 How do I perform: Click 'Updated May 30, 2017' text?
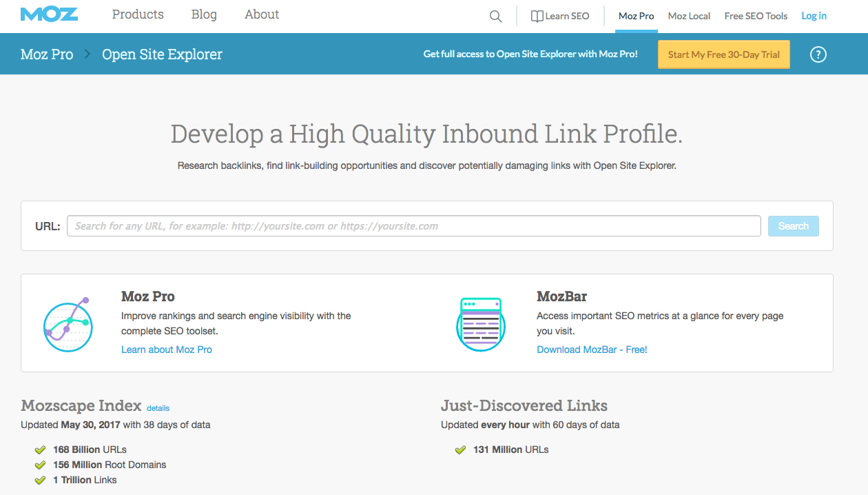tap(70, 425)
